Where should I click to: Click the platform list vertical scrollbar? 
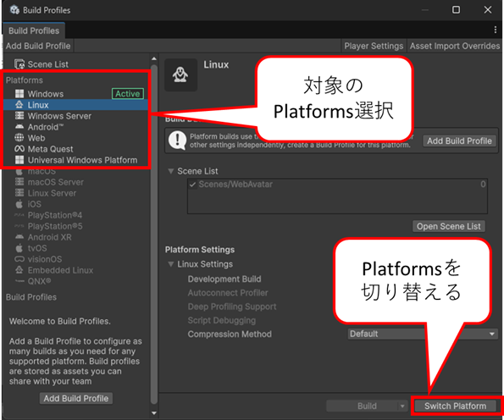pyautogui.click(x=154, y=235)
